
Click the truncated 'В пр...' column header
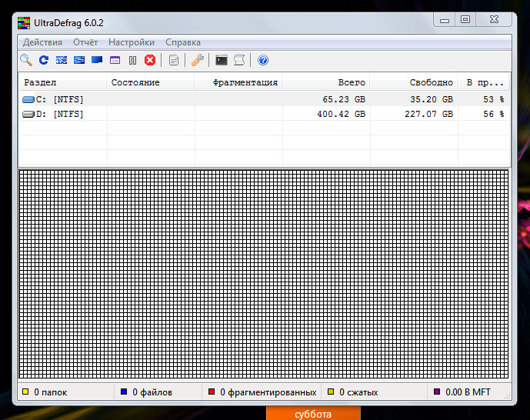484,82
